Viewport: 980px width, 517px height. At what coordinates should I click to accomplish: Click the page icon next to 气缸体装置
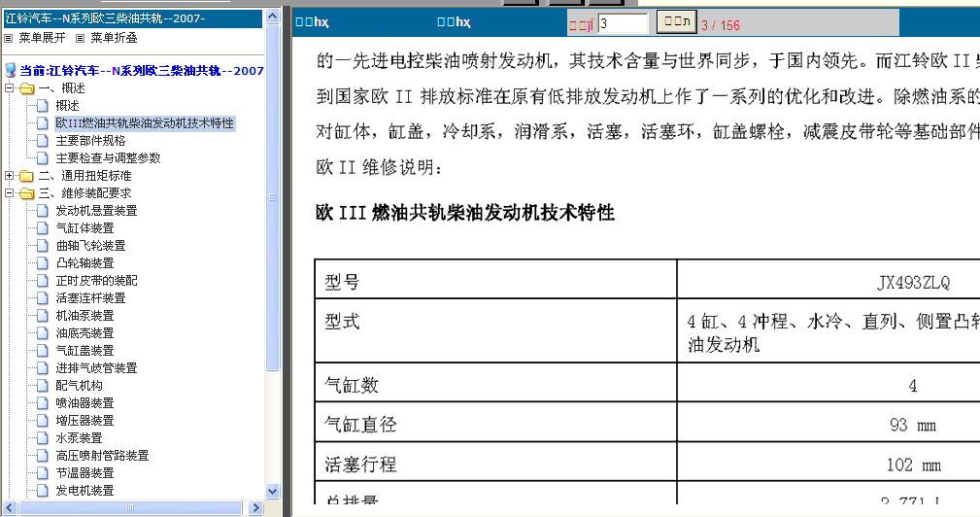coord(43,228)
